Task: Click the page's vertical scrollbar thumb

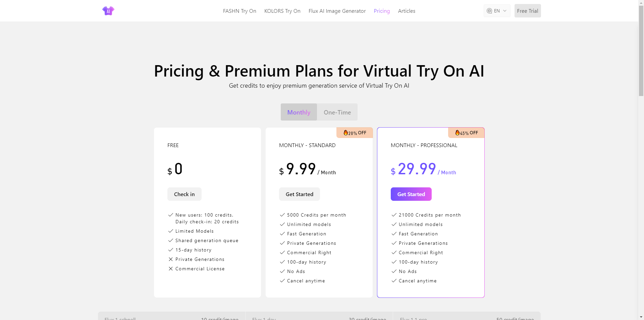Action: pyautogui.click(x=641, y=50)
